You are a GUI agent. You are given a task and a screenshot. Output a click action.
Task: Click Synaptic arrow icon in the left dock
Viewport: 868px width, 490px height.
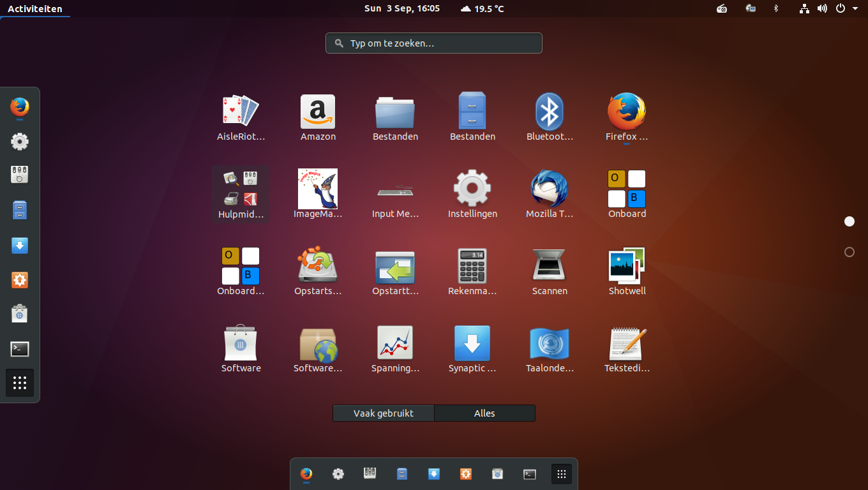(20, 245)
